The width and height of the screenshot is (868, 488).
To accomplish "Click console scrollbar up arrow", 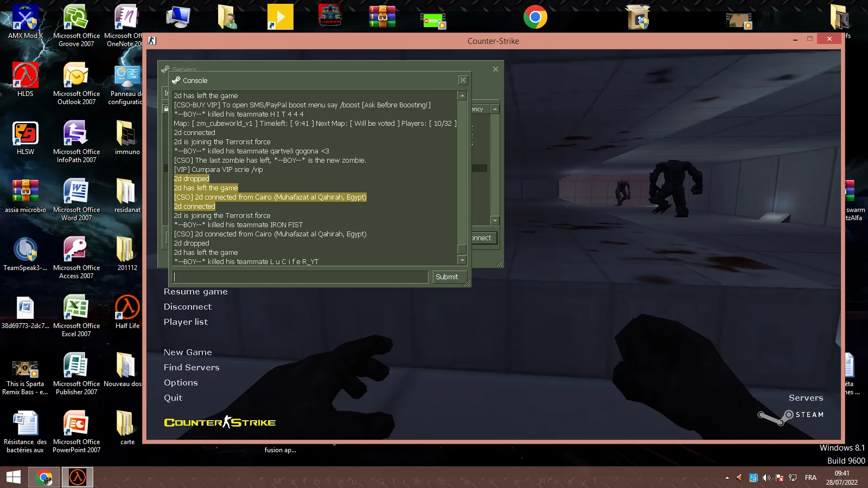I will point(462,96).
